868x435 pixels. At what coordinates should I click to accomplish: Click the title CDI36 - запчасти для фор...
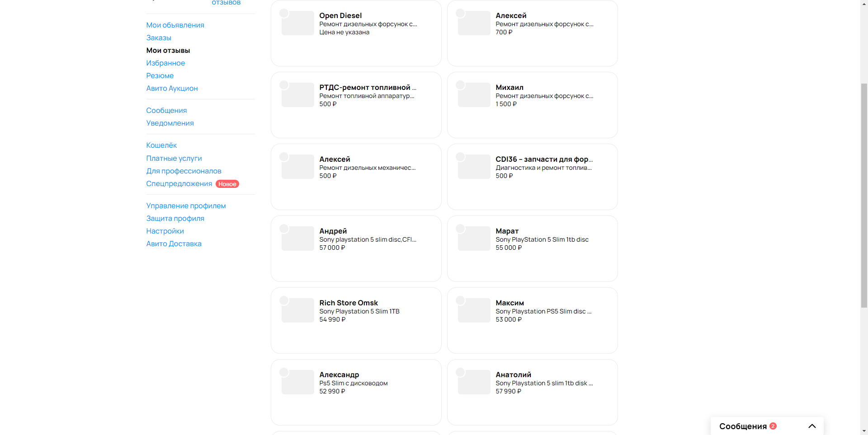544,159
